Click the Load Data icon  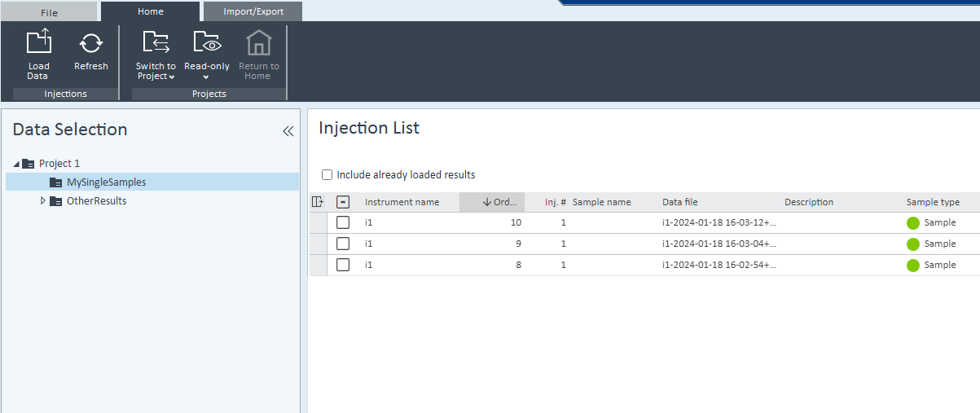point(38,42)
